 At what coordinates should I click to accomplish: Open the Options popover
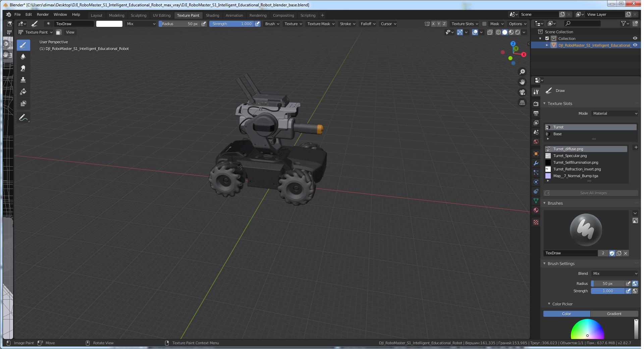coord(518,24)
